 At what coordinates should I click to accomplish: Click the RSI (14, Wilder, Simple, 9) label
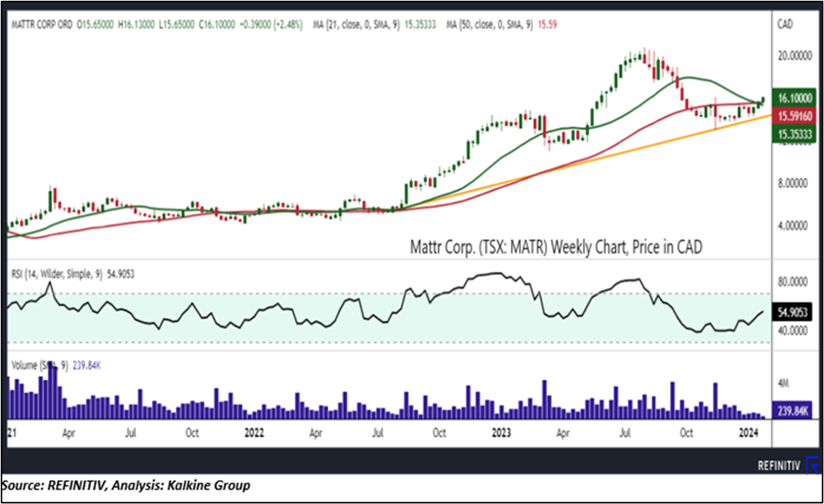[x=57, y=274]
